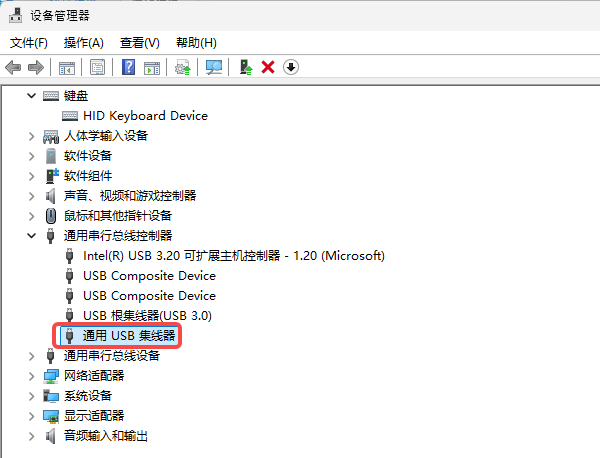Screen dimensions: 600x458
Task: Select 通用串行总线设备 label
Action: (x=112, y=356)
